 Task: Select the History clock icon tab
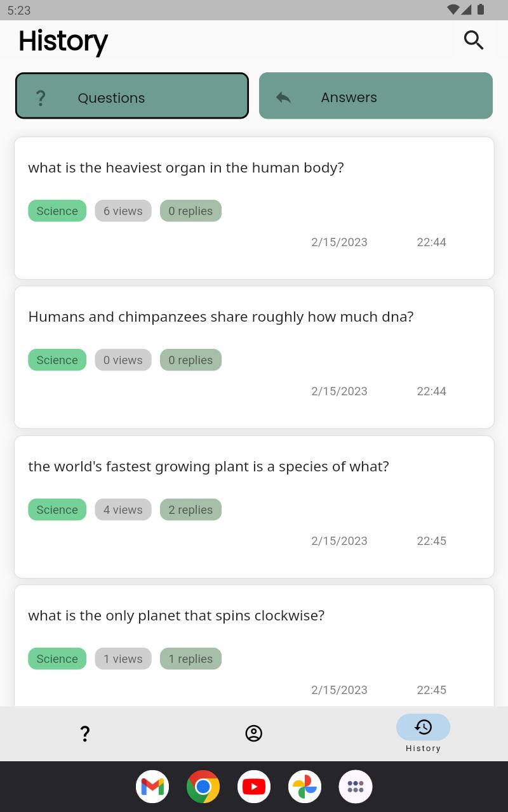[423, 728]
